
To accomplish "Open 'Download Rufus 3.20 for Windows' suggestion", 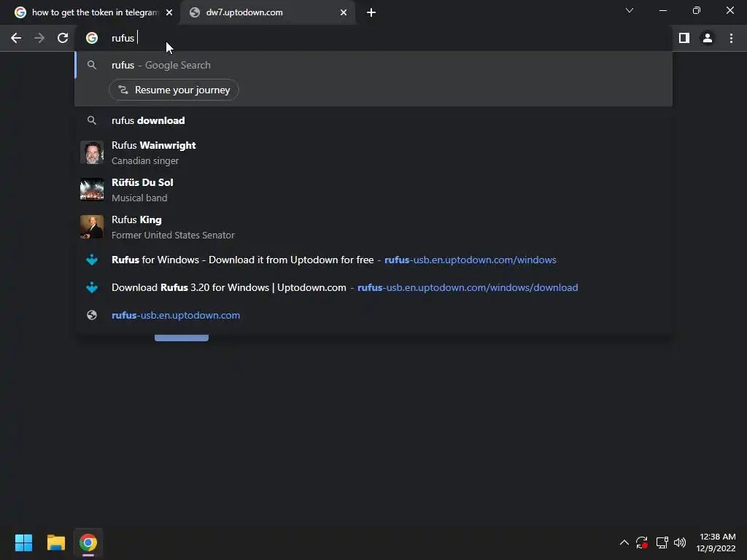I will [373, 287].
